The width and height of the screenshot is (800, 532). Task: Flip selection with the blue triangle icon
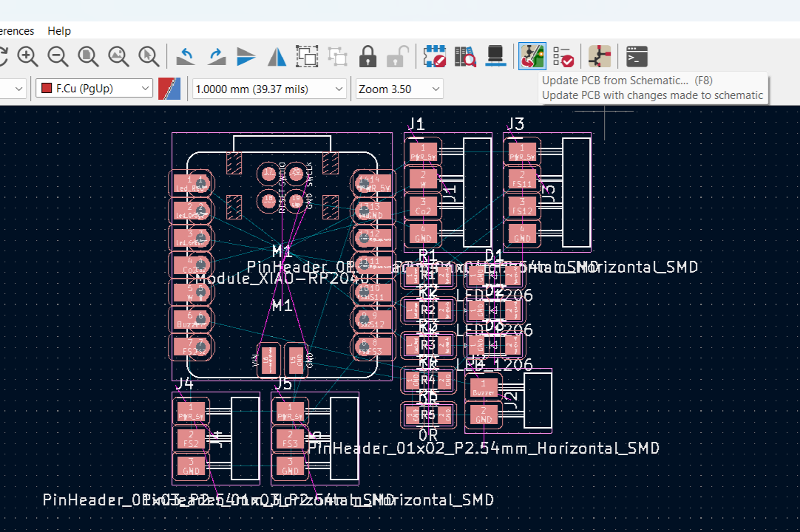[x=277, y=56]
